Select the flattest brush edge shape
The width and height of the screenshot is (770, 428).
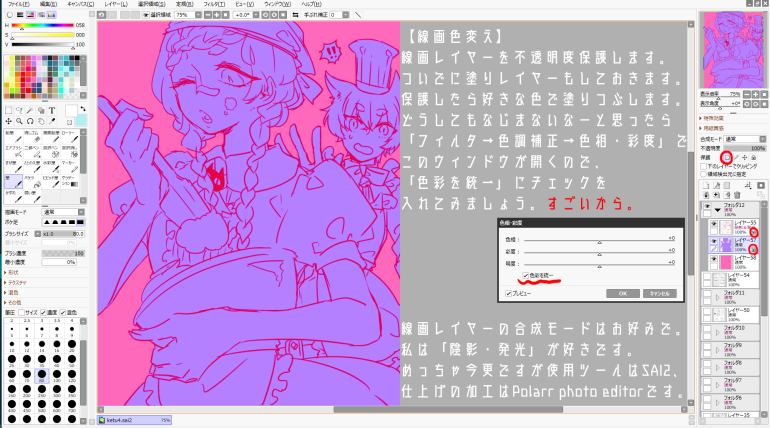(x=79, y=222)
